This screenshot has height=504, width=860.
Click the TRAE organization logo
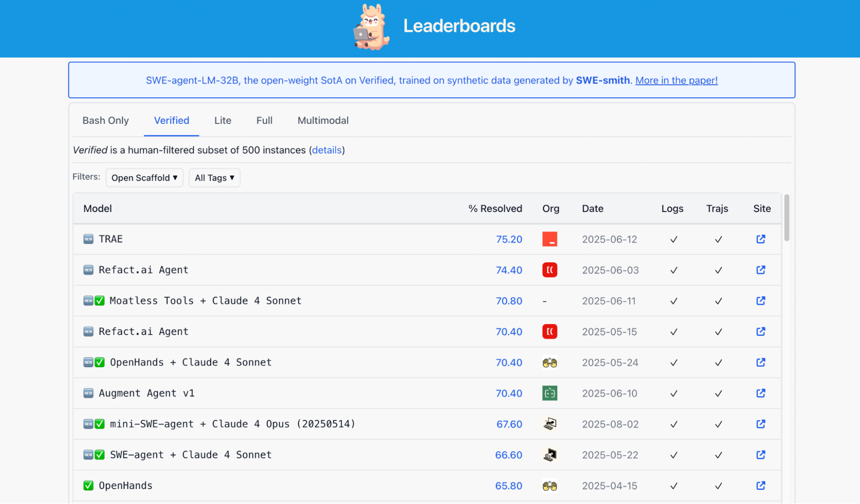pyautogui.click(x=550, y=239)
